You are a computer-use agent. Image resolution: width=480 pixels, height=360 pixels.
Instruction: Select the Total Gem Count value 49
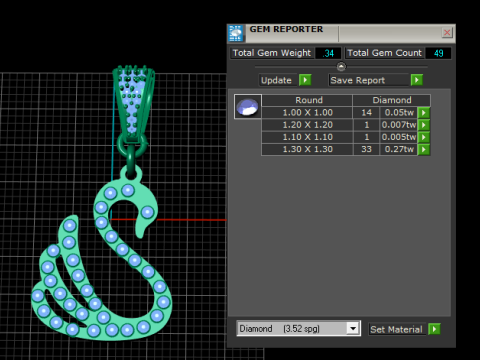point(438,53)
